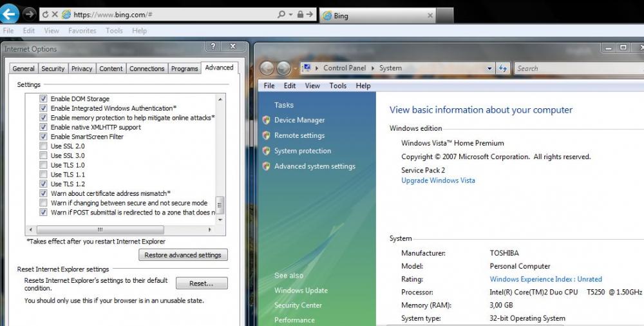Open Windows Update under See also
The height and width of the screenshot is (326, 644).
[x=301, y=290]
